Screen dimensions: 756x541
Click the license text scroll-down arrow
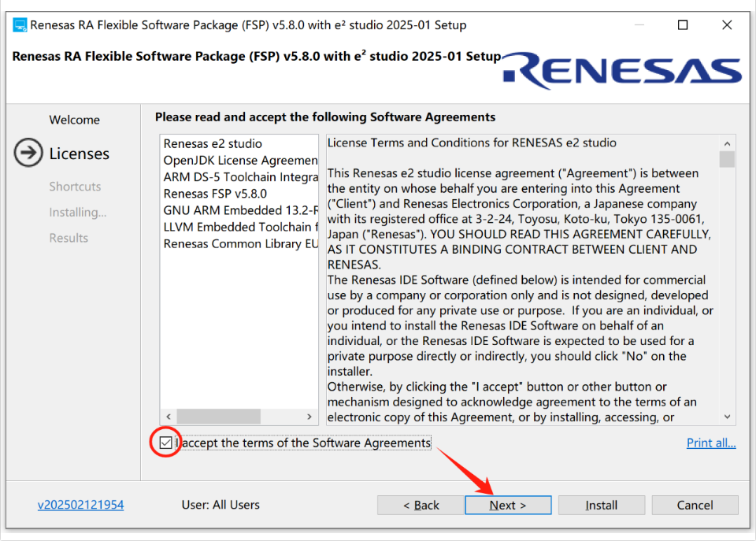point(727,417)
